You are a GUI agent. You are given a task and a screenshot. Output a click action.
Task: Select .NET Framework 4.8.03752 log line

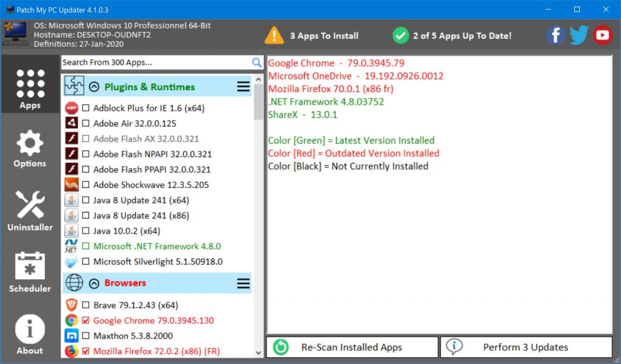pos(326,102)
